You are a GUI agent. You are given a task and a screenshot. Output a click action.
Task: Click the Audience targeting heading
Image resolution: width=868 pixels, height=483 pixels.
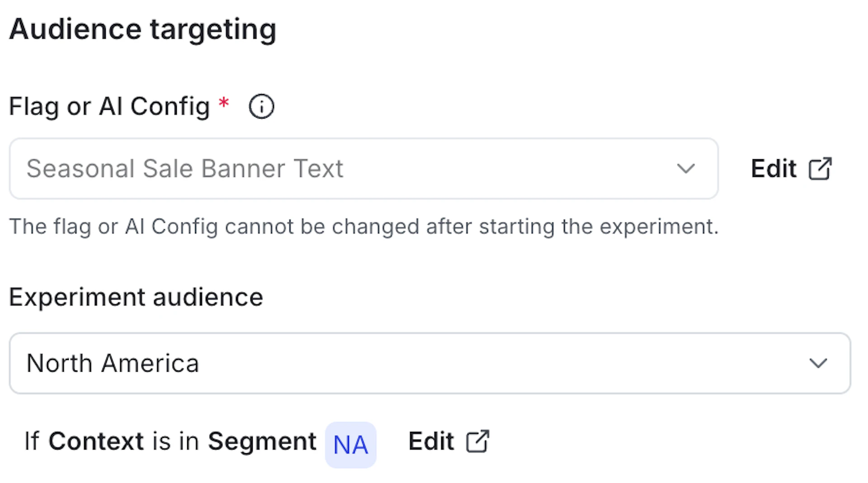coord(143,29)
